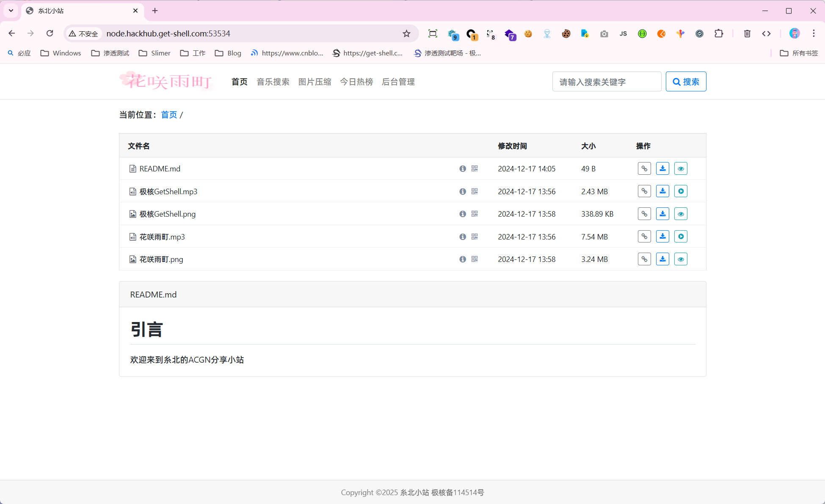Open the 后台管理 nav item

398,82
